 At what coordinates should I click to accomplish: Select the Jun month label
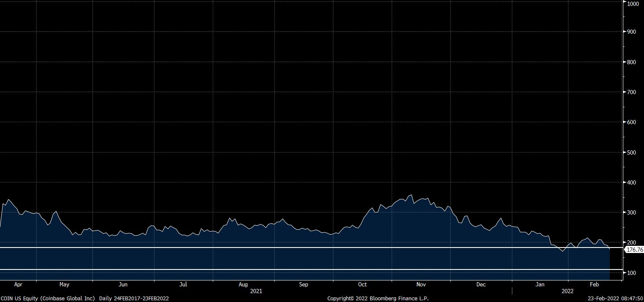coord(123,285)
